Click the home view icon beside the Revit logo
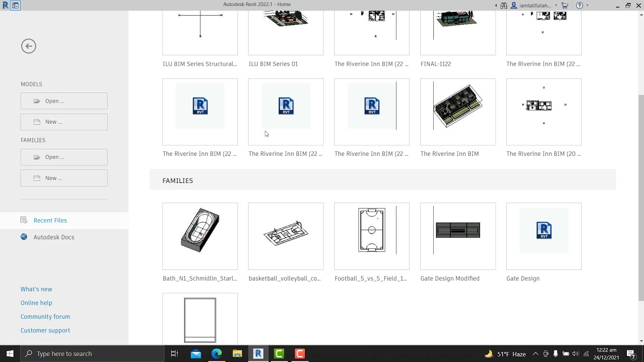The image size is (644, 362). click(x=16, y=6)
